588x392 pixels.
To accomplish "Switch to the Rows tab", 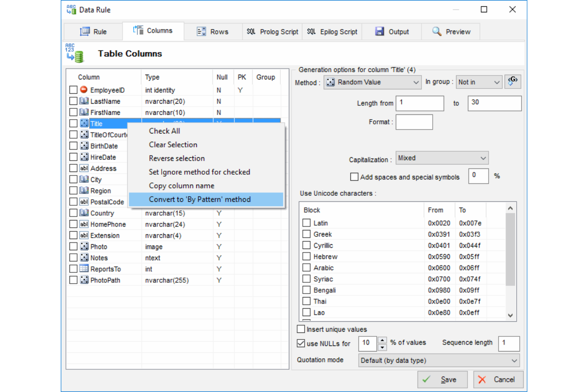I will (213, 31).
